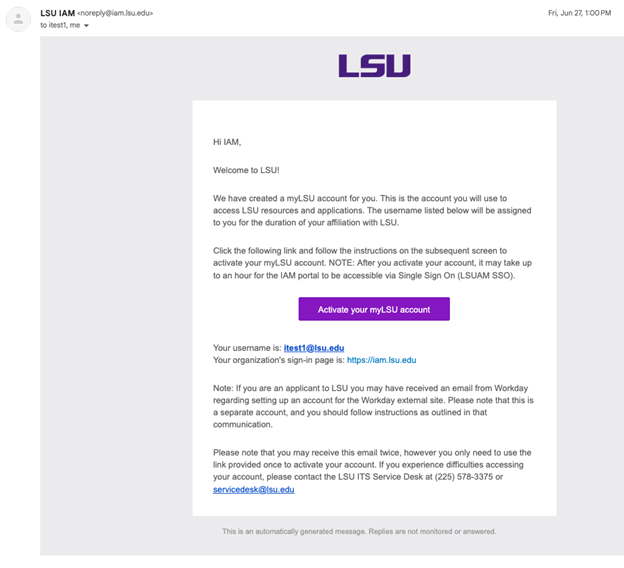Viewport: 624px width, 568px height.
Task: Click the automatically generated message footer
Action: pyautogui.click(x=359, y=531)
